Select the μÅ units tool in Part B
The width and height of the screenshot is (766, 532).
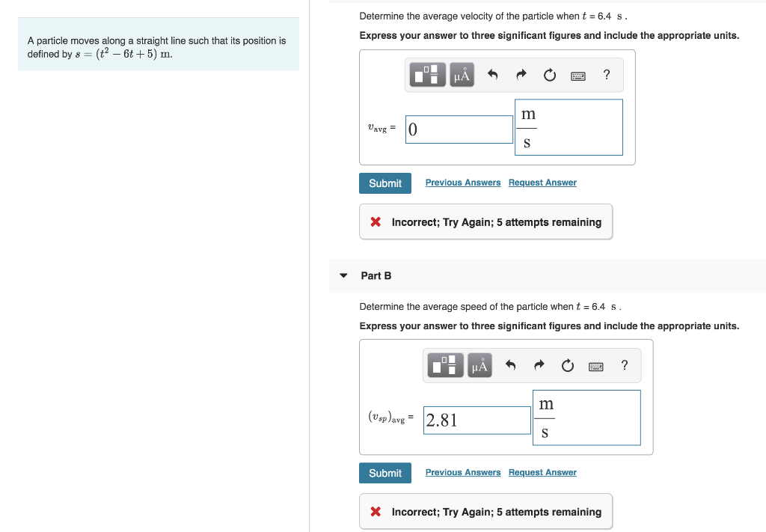tap(479, 365)
